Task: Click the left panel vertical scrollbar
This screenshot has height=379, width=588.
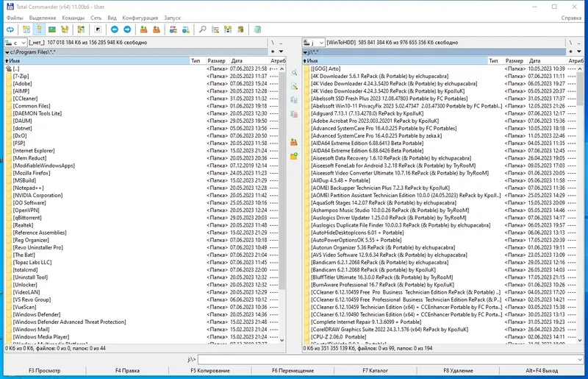Action: click(282, 205)
